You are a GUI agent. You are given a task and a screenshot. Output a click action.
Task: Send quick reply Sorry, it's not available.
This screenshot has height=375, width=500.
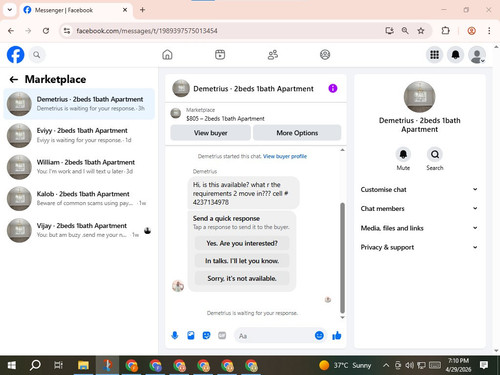click(x=242, y=278)
